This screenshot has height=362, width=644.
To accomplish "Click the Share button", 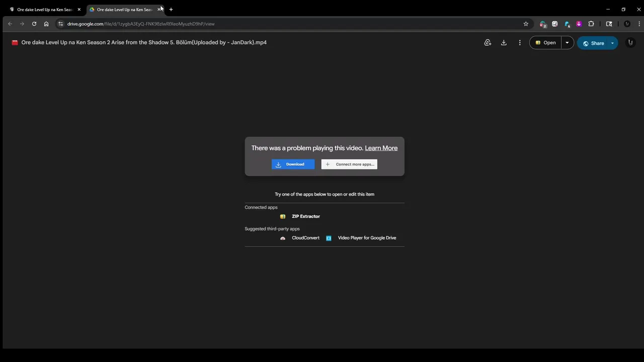I will pyautogui.click(x=593, y=43).
